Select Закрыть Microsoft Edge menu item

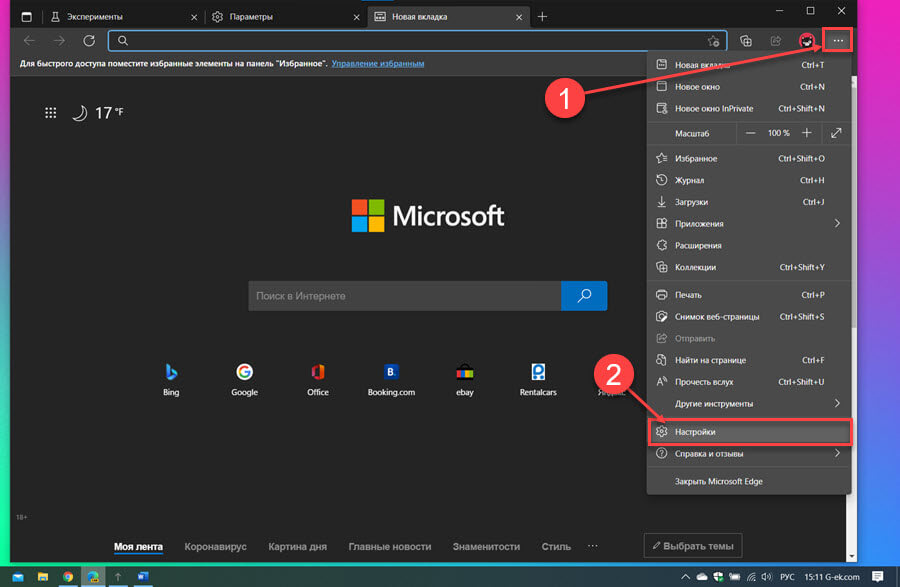pyautogui.click(x=748, y=481)
